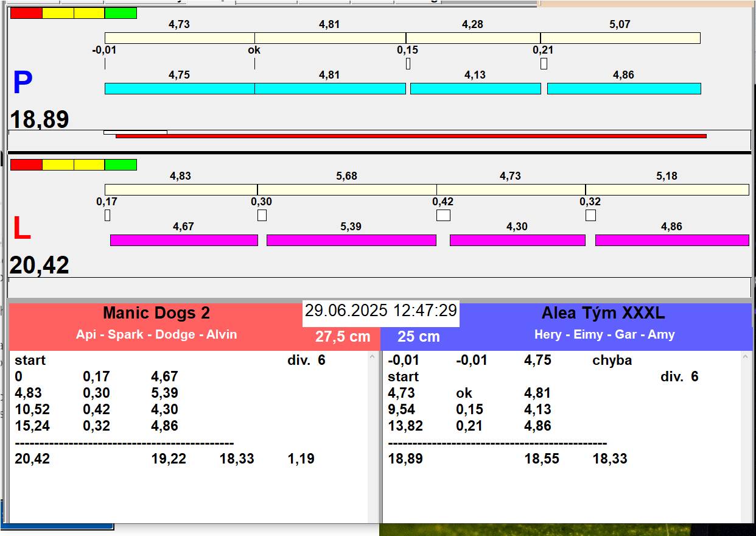This screenshot has width=756, height=536.
Task: Click the red start light in lane L
Action: [26, 164]
